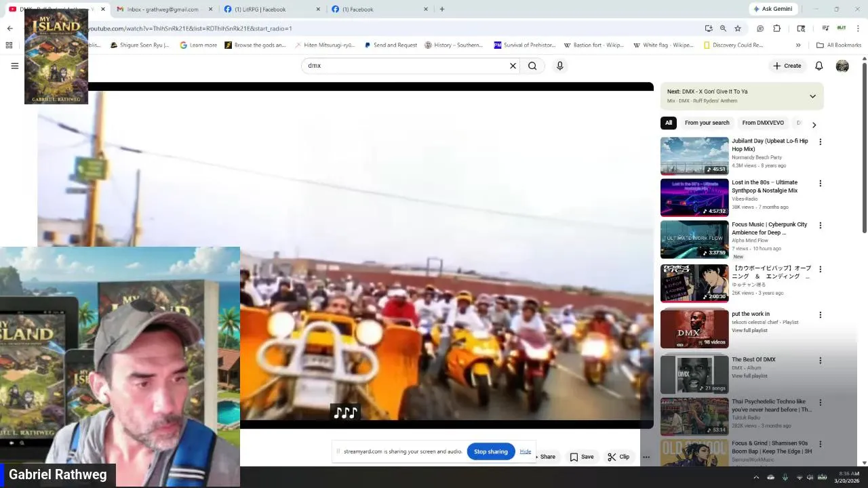Viewport: 868px width, 488px height.
Task: Open the Discovery Could Re... bookmark
Action: (x=733, y=45)
